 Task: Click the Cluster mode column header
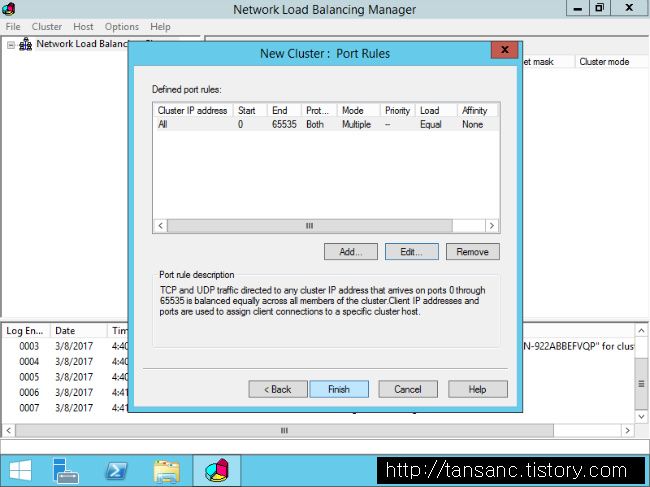pos(611,61)
